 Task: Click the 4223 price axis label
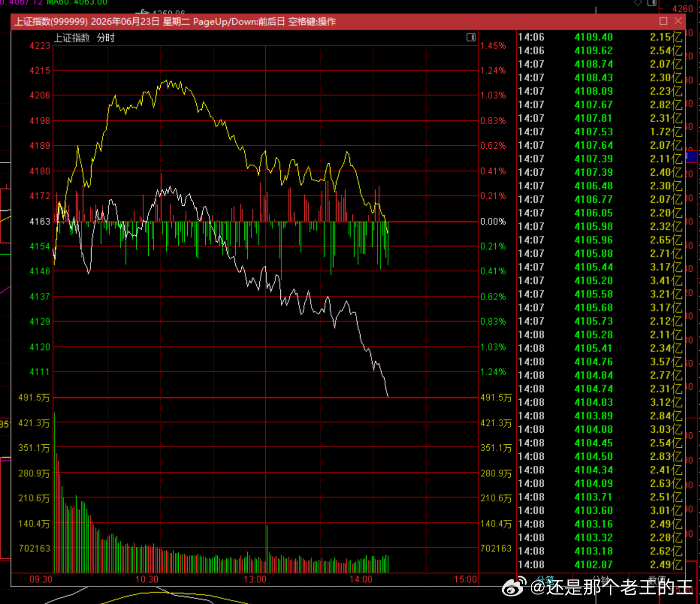click(x=40, y=46)
